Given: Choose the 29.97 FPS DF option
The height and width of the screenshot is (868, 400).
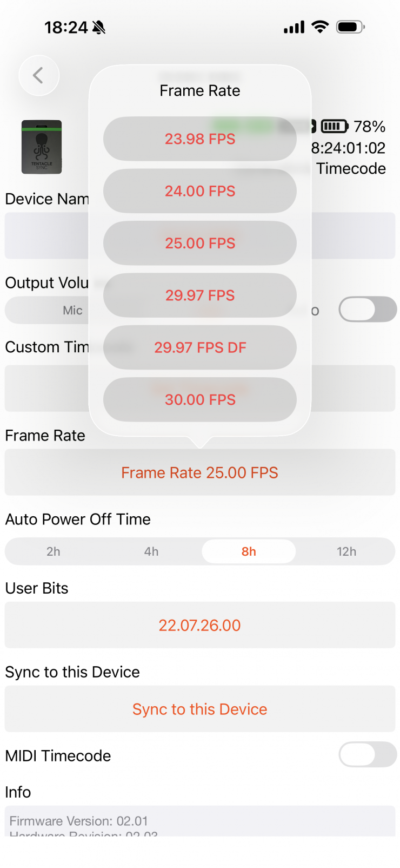Looking at the screenshot, I should [200, 347].
